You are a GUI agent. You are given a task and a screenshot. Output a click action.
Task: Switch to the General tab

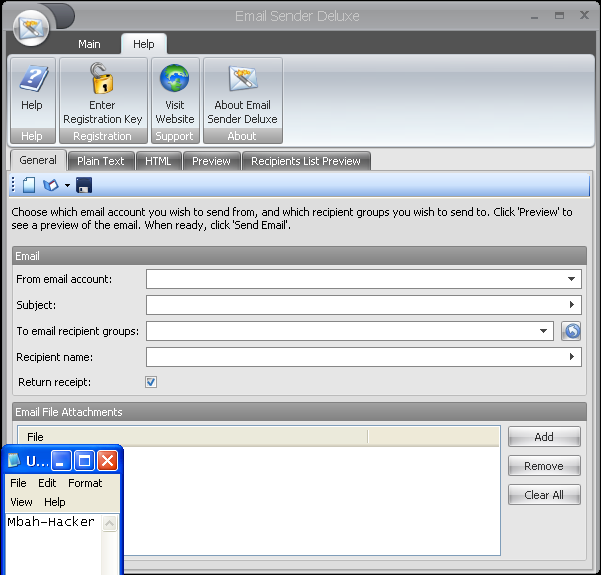pyautogui.click(x=38, y=160)
